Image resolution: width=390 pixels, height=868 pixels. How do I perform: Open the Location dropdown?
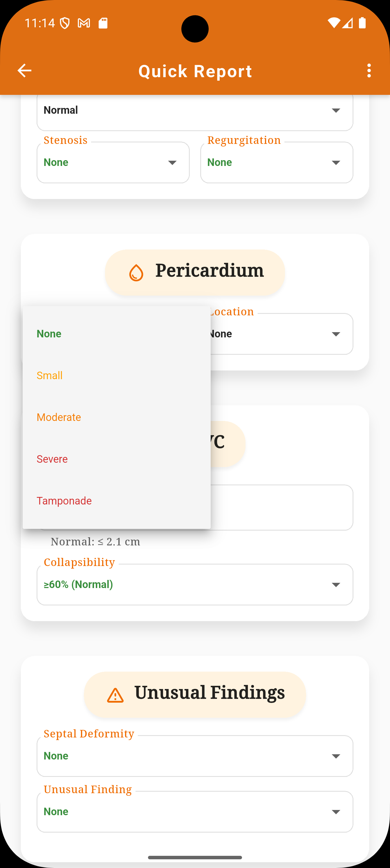point(282,334)
